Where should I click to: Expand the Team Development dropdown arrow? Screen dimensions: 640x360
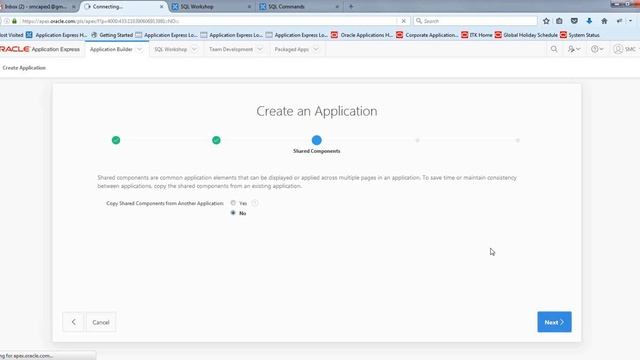click(x=260, y=49)
